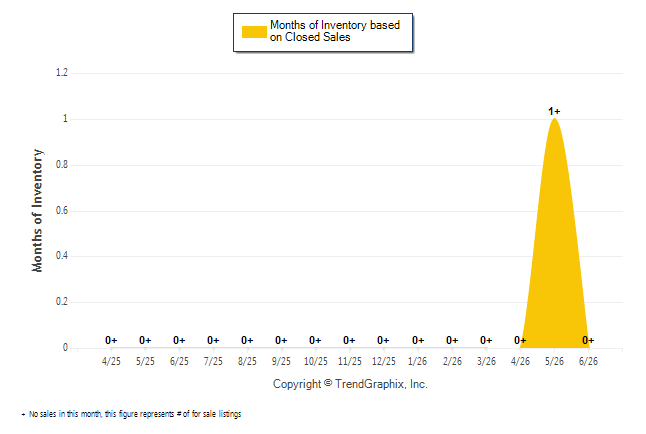Click the yellow legend color swatch
The width and height of the screenshot is (646, 434).
coord(254,32)
